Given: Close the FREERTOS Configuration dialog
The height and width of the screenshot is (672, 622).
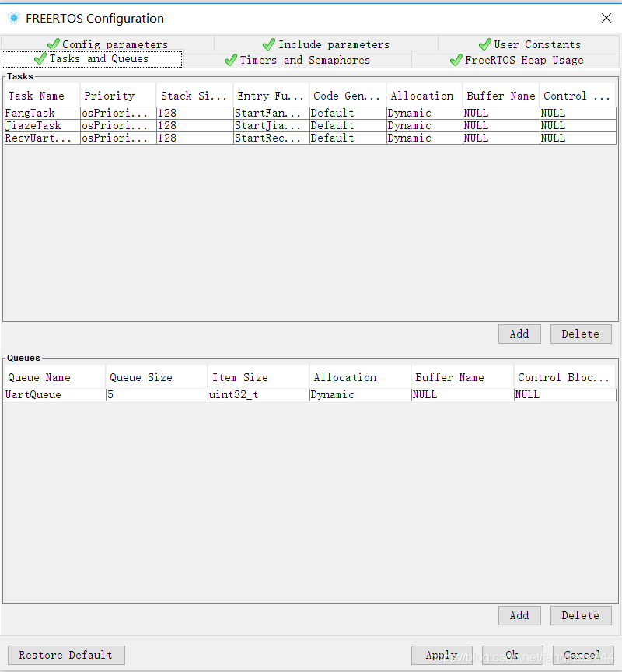Looking at the screenshot, I should [606, 18].
